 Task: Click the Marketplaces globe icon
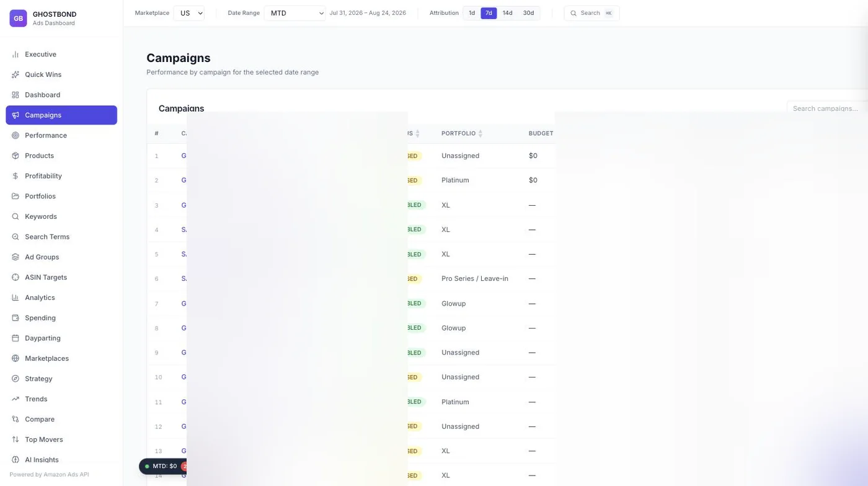click(15, 358)
